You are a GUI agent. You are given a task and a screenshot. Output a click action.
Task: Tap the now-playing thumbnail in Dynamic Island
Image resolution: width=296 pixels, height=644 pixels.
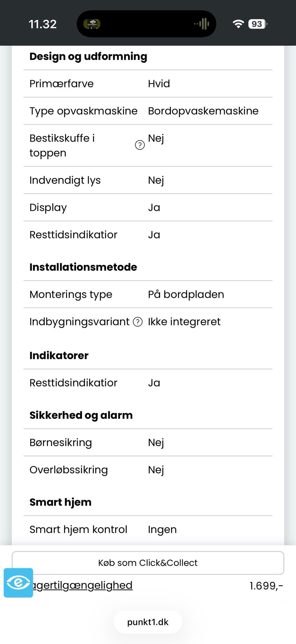tap(92, 24)
